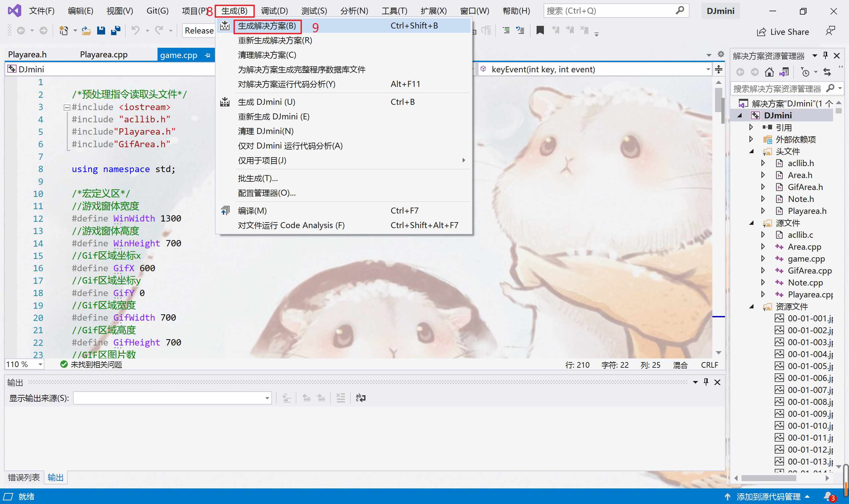Click the undo arrow icon
Image resolution: width=849 pixels, height=504 pixels.
pyautogui.click(x=136, y=31)
